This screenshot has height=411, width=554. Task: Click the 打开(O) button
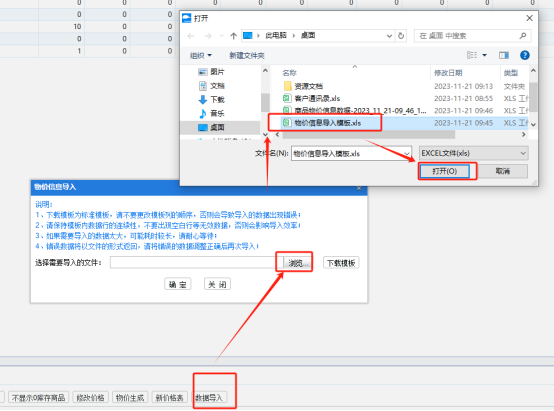[444, 171]
